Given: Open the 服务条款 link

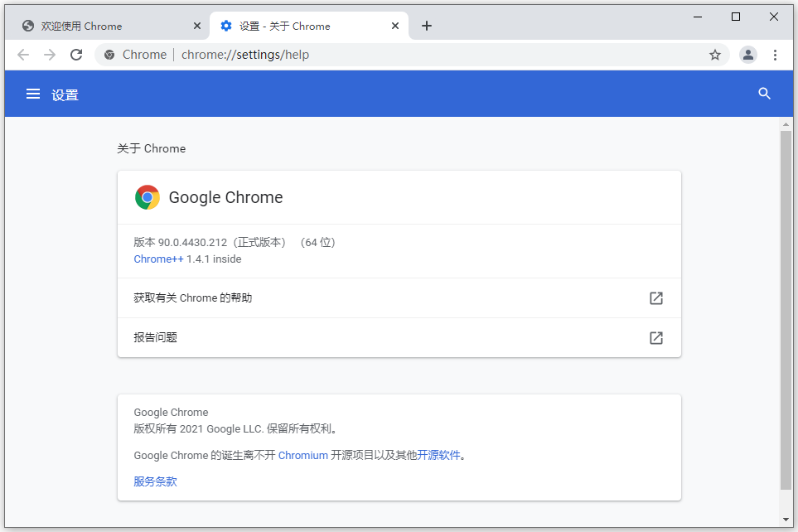Looking at the screenshot, I should (x=155, y=481).
